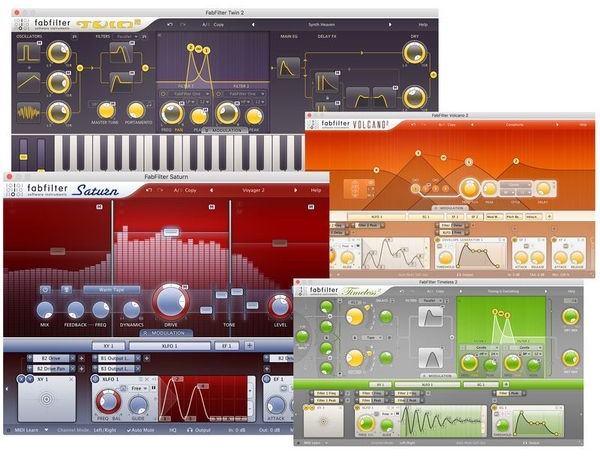Image resolution: width=600 pixels, height=456 pixels.
Task: Go to previous preset in Twin 2
Action: 253,24
